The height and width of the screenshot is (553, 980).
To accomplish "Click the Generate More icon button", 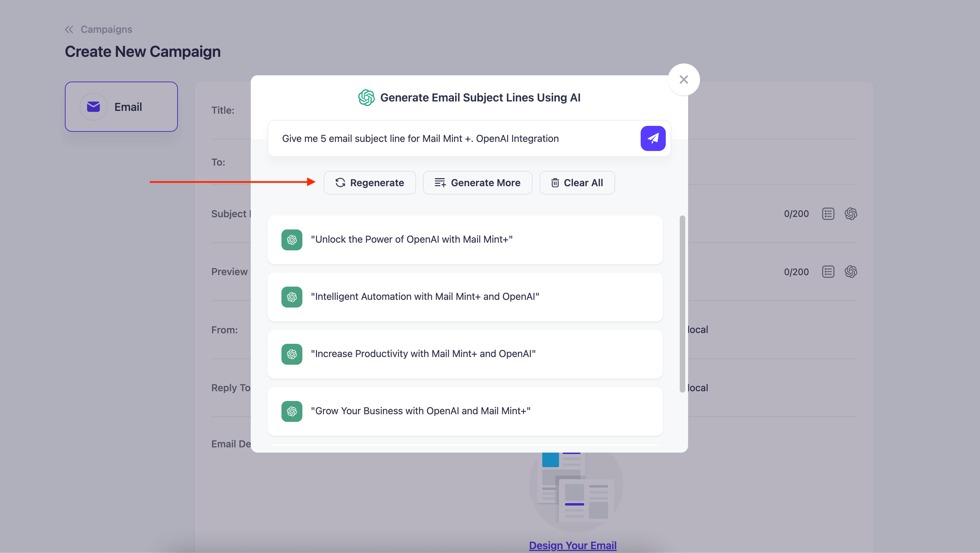I will 440,182.
